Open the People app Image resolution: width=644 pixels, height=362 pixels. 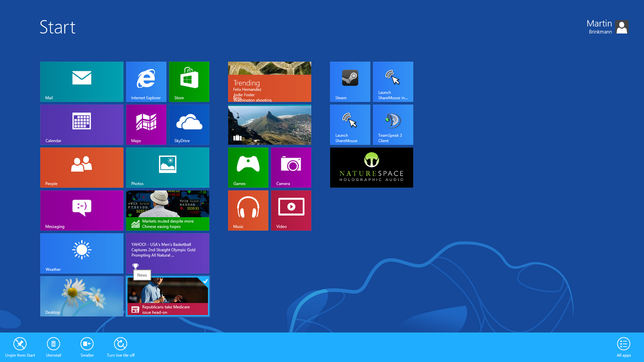[81, 168]
